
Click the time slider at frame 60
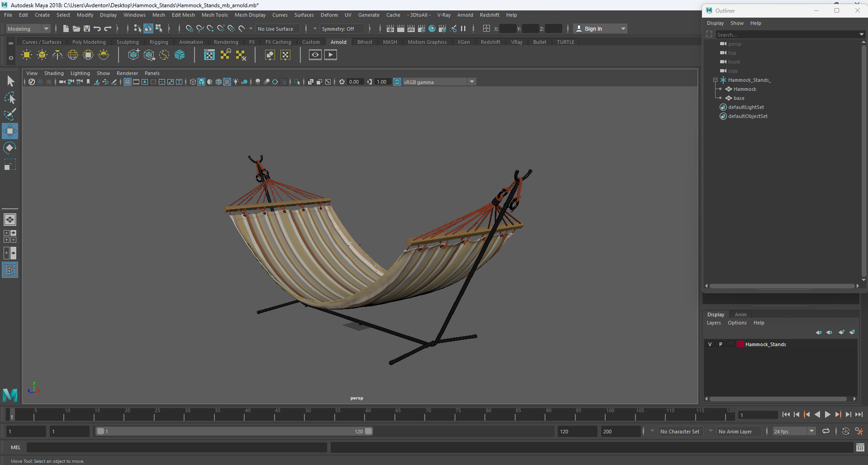tap(368, 414)
